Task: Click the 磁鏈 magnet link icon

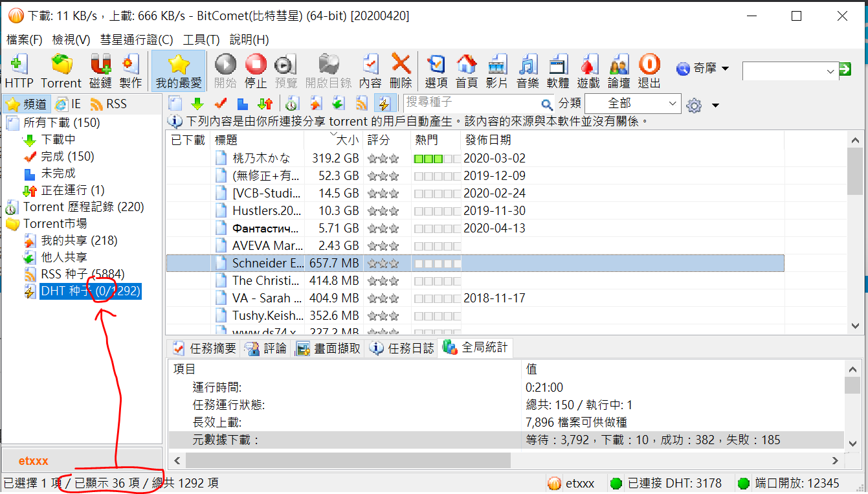Action: pyautogui.click(x=100, y=71)
